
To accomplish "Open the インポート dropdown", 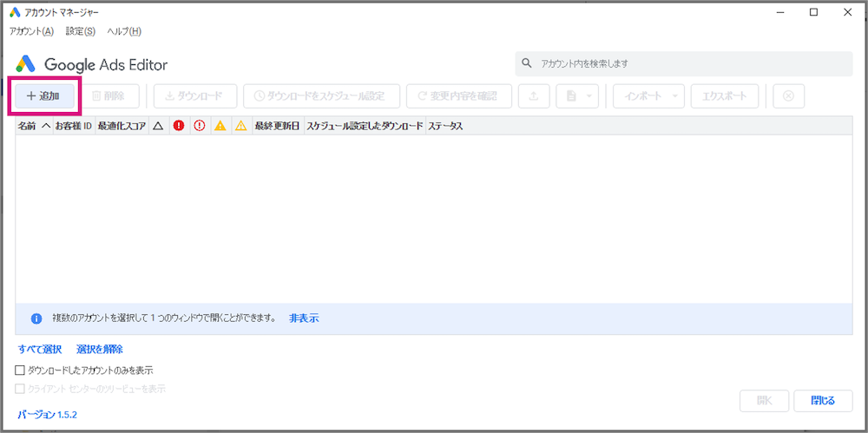I will click(x=648, y=95).
